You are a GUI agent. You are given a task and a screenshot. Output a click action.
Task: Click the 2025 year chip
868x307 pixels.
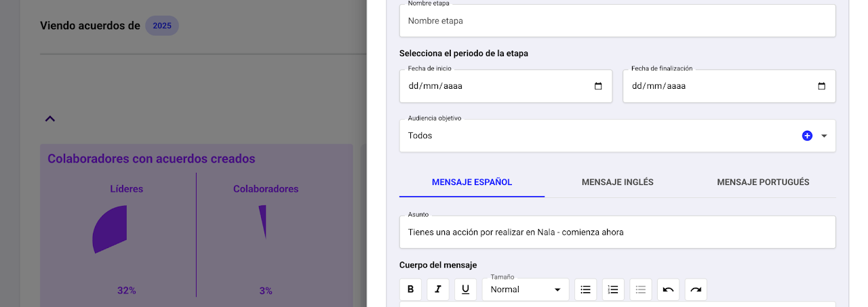(x=162, y=26)
